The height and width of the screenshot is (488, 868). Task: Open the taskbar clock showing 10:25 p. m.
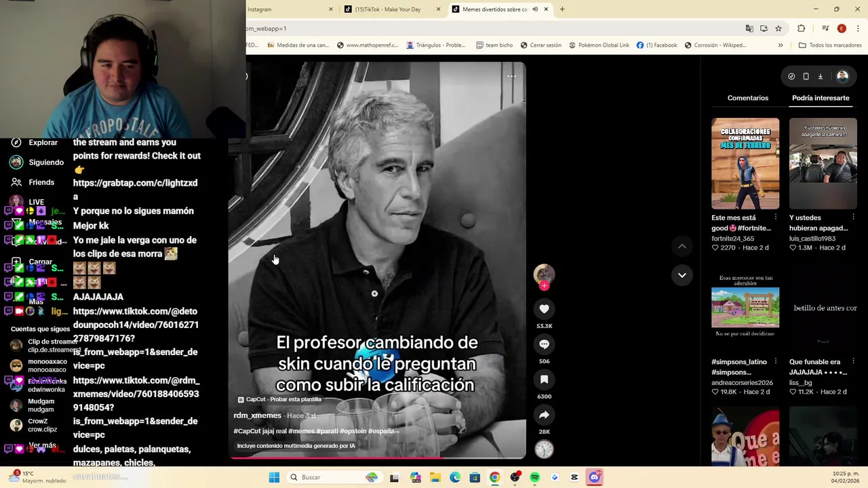pos(845,477)
